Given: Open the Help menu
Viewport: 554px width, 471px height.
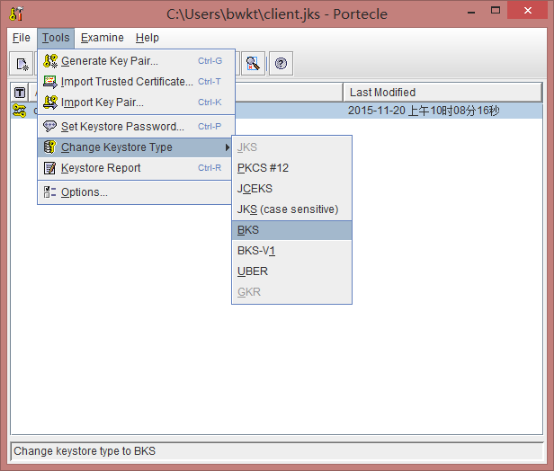Looking at the screenshot, I should coord(147,37).
